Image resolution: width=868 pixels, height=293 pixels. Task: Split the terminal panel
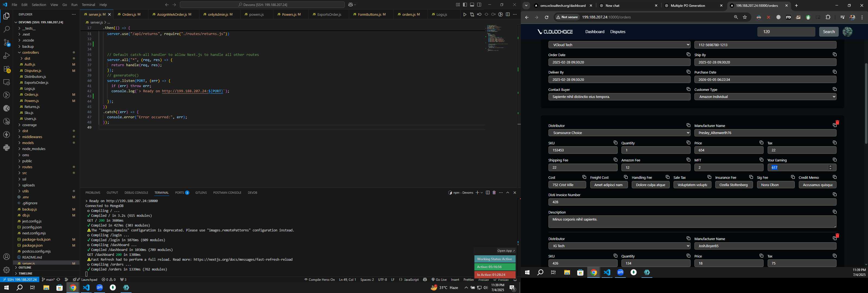tap(488, 193)
